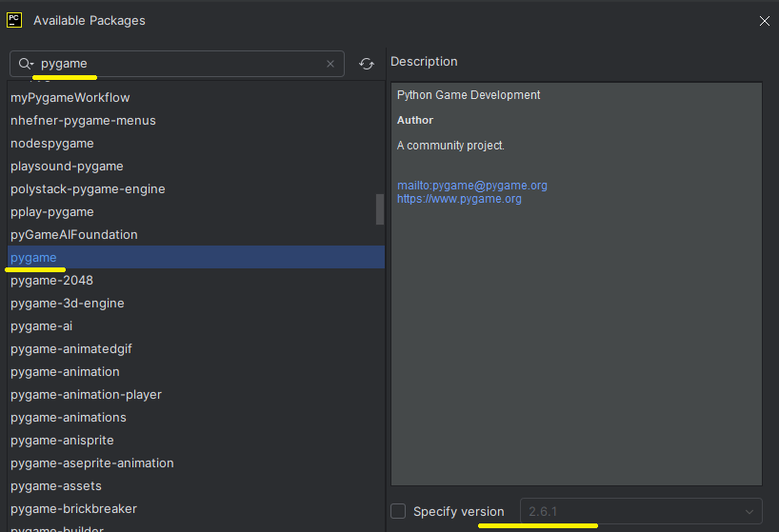Screen dimensions: 779x532
Task: Reload the available packages list
Action: pyautogui.click(x=367, y=64)
